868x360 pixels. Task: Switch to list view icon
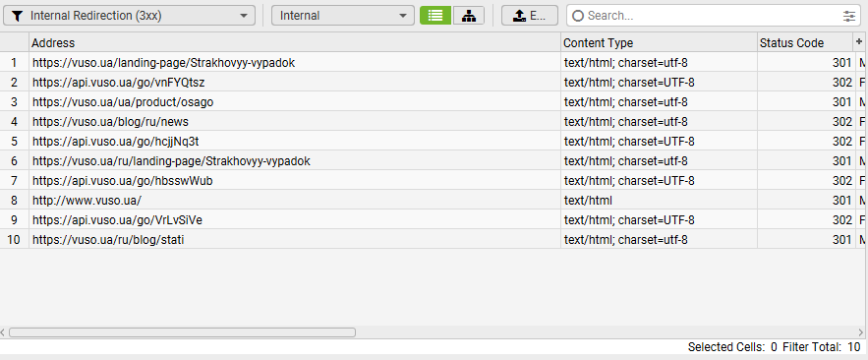(x=435, y=16)
